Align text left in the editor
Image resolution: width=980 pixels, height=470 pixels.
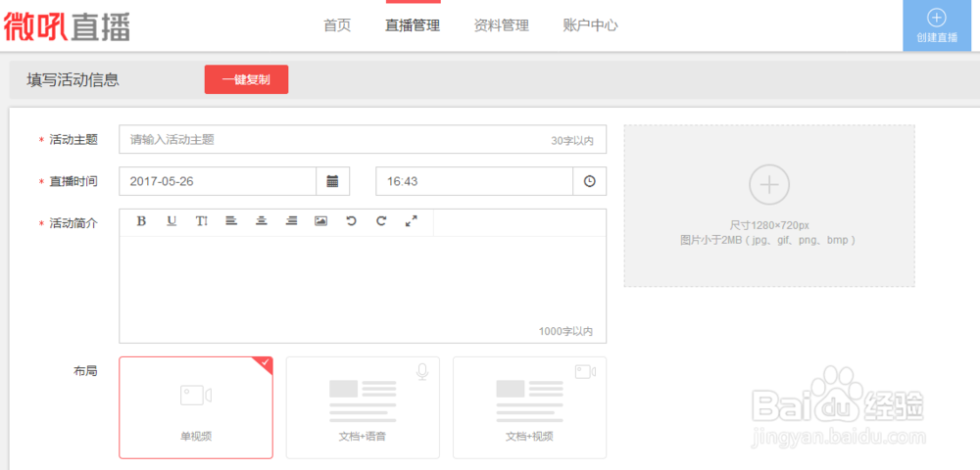pyautogui.click(x=231, y=221)
